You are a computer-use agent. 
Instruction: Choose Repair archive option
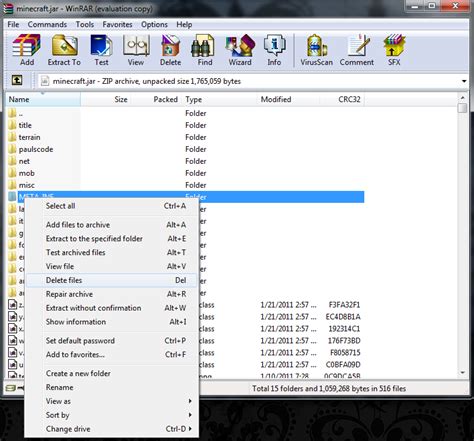[112, 294]
